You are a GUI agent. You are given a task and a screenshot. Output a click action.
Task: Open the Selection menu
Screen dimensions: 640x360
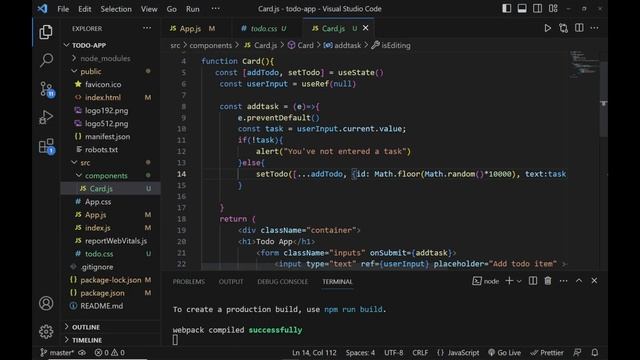pos(116,9)
